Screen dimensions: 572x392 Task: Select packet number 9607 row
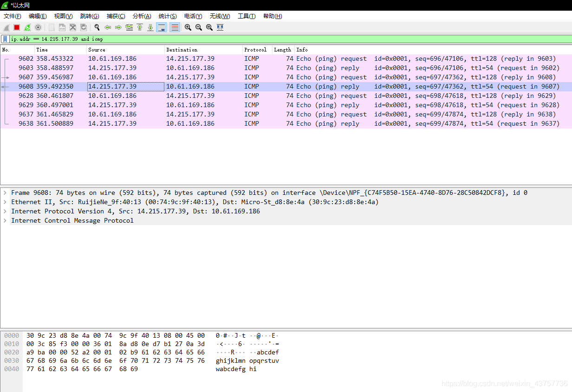coord(286,77)
